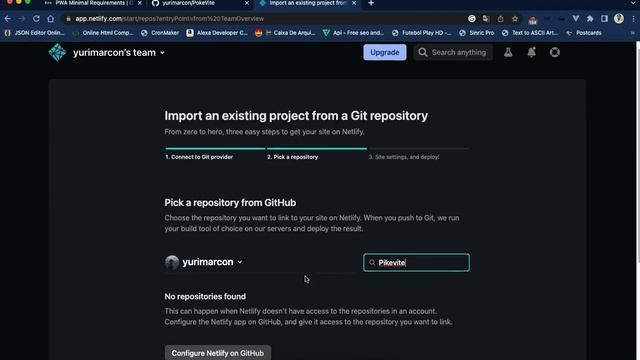
Task: Click the red calendar extension icon
Action: pos(532,20)
